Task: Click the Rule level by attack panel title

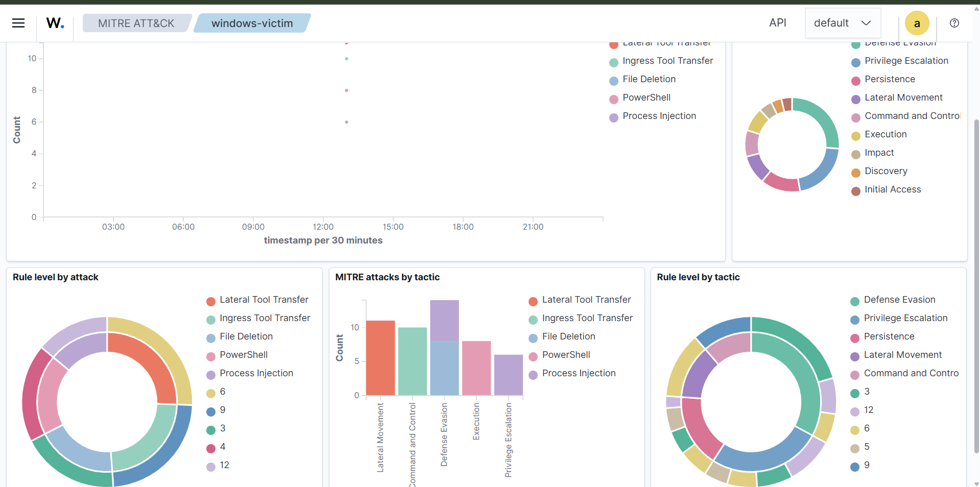Action: coord(56,277)
